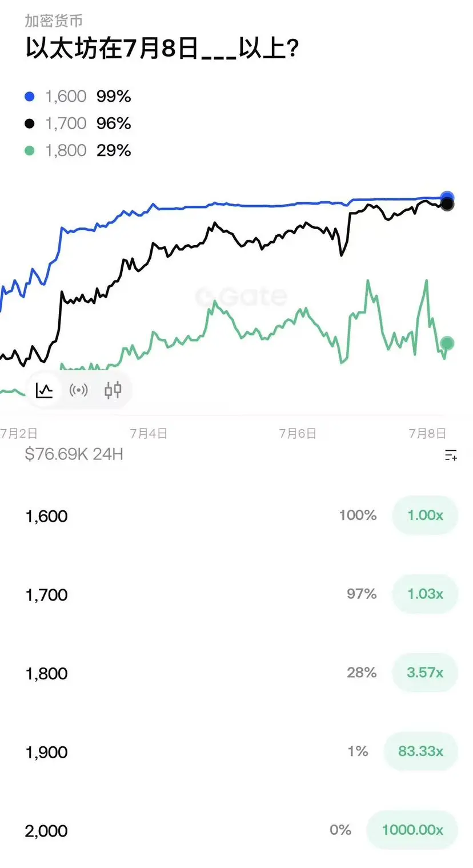Click the green 1,800 line endpoint dot

pos(447,343)
